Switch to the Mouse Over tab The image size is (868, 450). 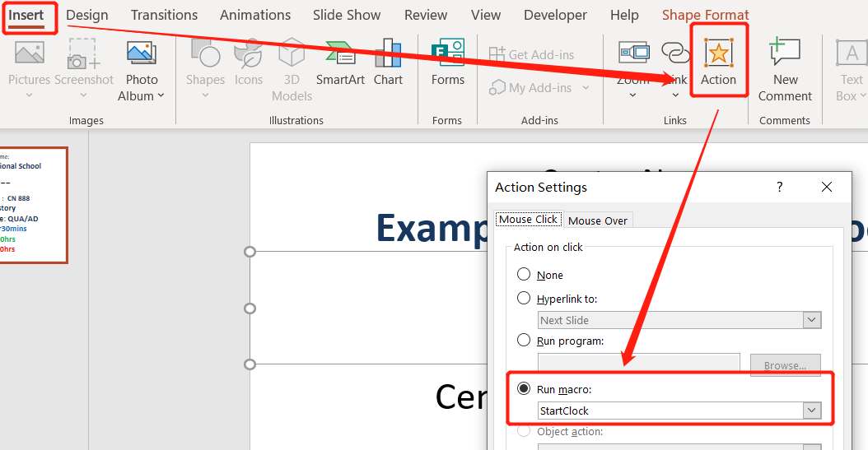click(598, 220)
